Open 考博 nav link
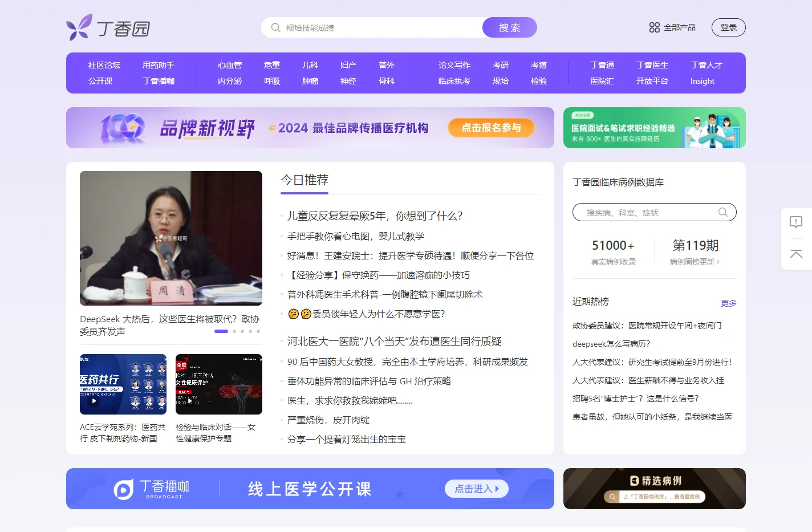Screen dimensions: 812x532 tap(539, 65)
